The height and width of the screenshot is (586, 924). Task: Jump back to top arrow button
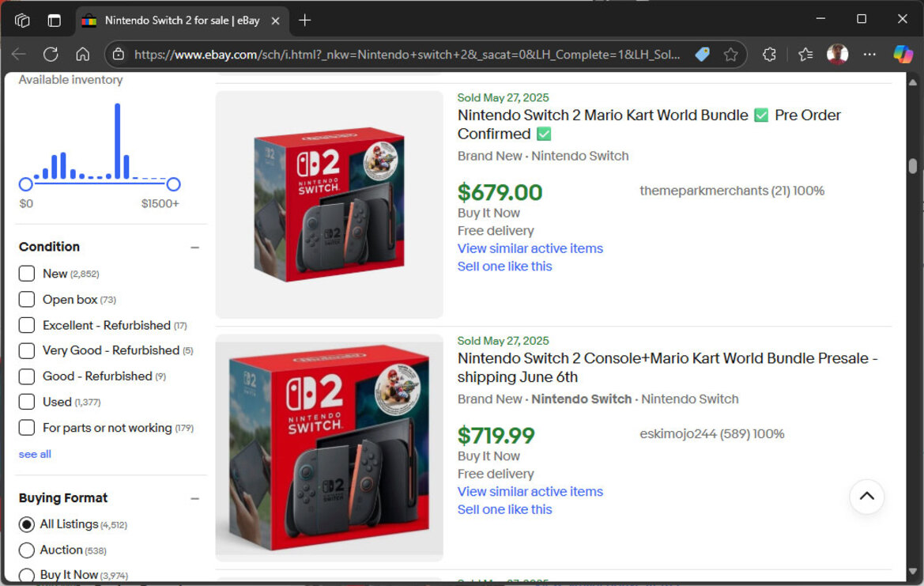click(x=866, y=497)
